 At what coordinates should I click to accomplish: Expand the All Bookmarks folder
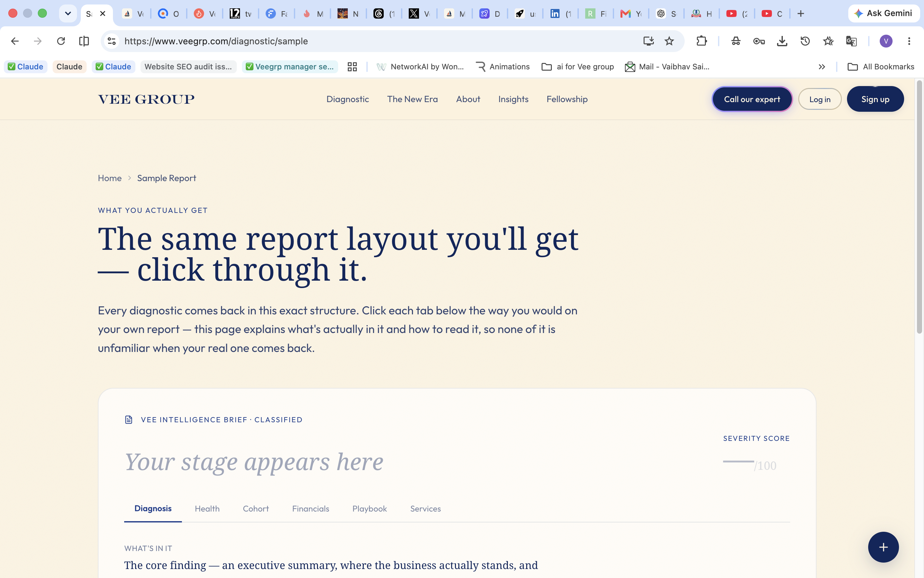point(881,66)
